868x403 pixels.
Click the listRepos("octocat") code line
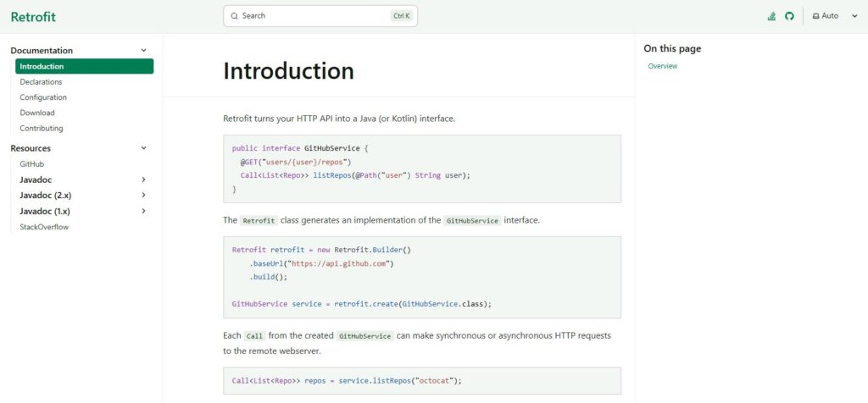[347, 381]
